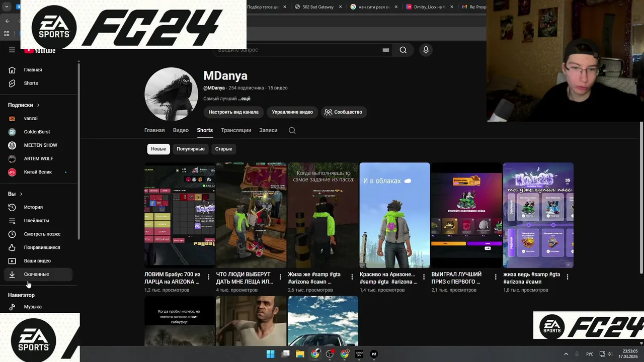644x362 pixels.
Task: Expand the Подписки section
Action: click(24, 105)
